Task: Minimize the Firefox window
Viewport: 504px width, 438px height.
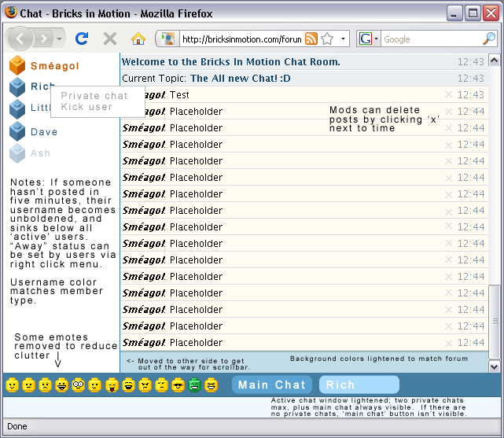Action: tap(454, 13)
